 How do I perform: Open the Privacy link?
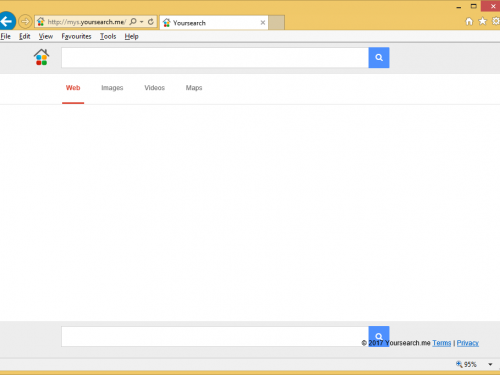(468, 343)
